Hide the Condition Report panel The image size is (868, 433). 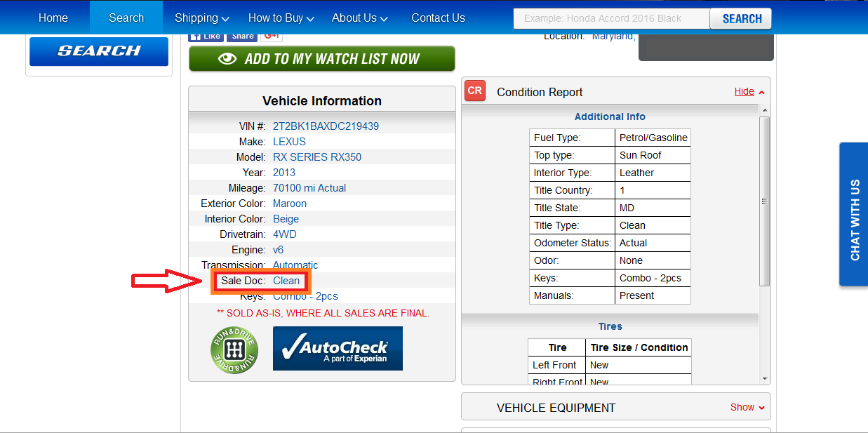749,92
